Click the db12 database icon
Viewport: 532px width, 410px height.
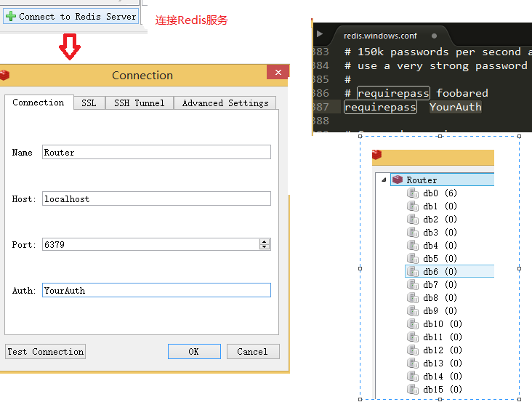(413, 350)
